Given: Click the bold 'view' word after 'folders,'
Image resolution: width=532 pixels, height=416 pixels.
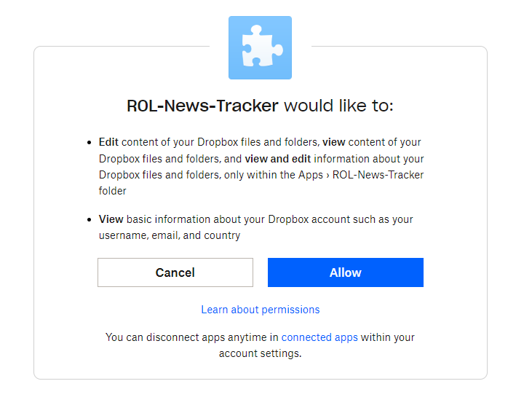Looking at the screenshot, I should [x=334, y=142].
